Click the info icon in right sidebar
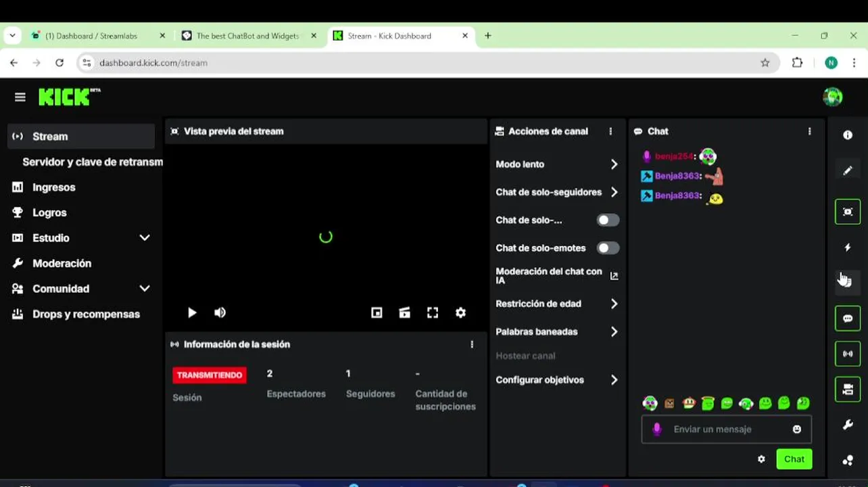This screenshot has height=487, width=868. 848,135
